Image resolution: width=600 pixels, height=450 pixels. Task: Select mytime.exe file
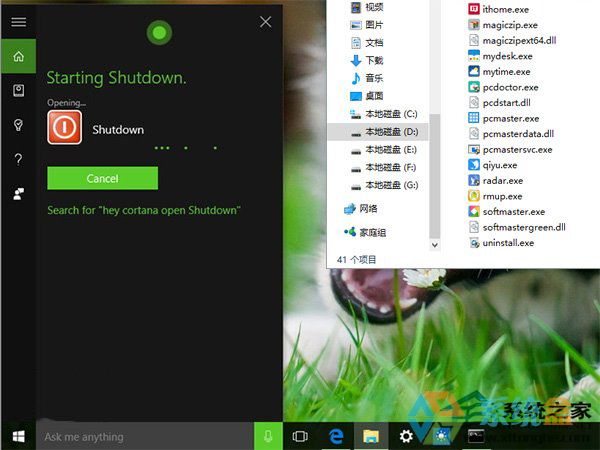pyautogui.click(x=499, y=72)
